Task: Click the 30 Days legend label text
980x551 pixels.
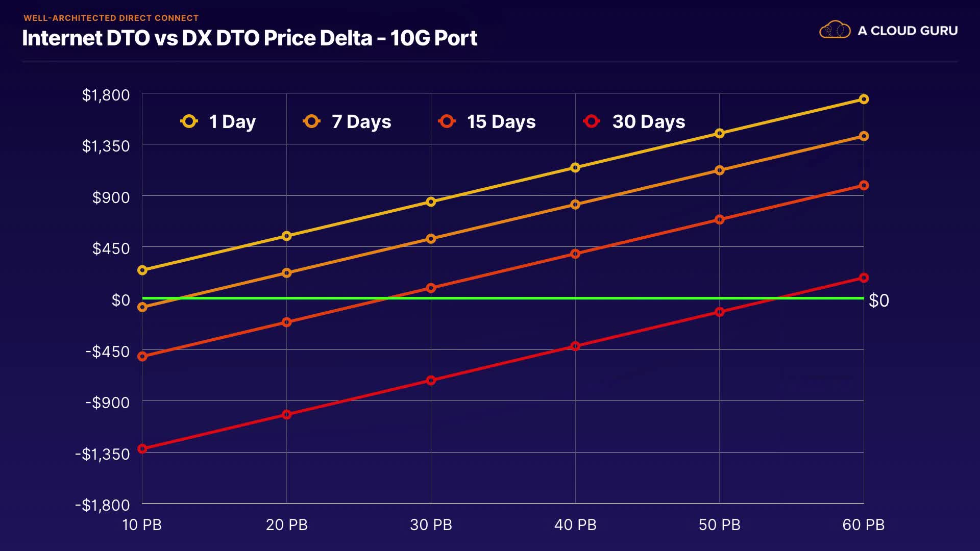Action: click(x=648, y=121)
